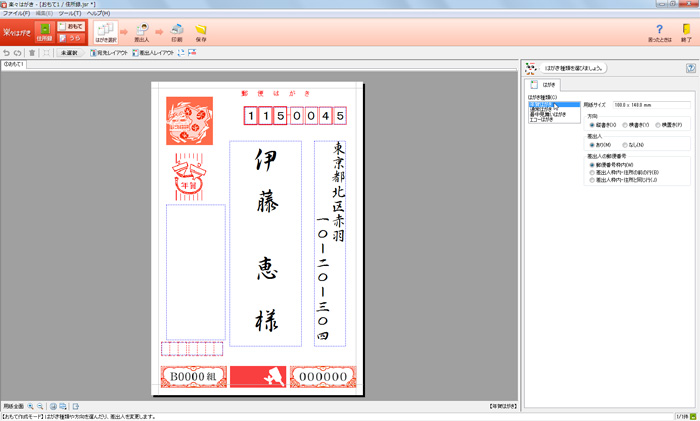The height and width of the screenshot is (421, 700).
Task: Click the 住所録 address book icon
Action: coord(44,33)
